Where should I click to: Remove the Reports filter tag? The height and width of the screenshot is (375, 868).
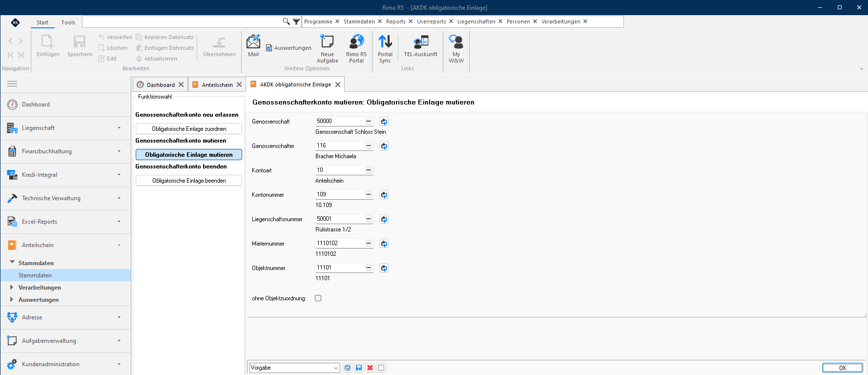coord(411,21)
